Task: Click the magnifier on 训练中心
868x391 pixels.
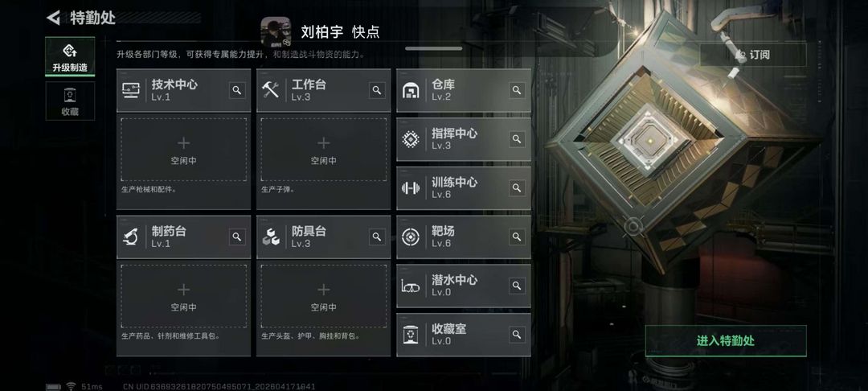Action: tap(517, 187)
